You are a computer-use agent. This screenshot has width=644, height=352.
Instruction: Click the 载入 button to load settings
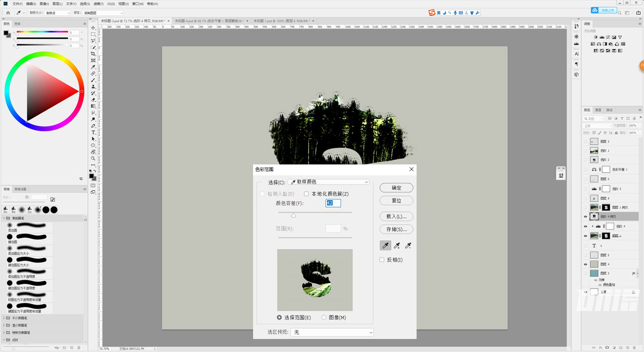(x=396, y=216)
